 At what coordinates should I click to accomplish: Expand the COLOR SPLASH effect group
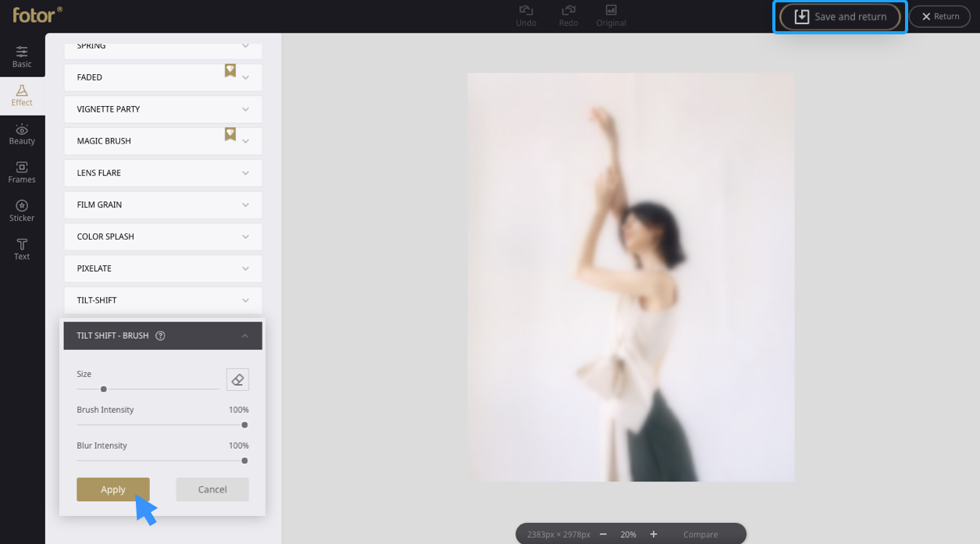tap(163, 236)
